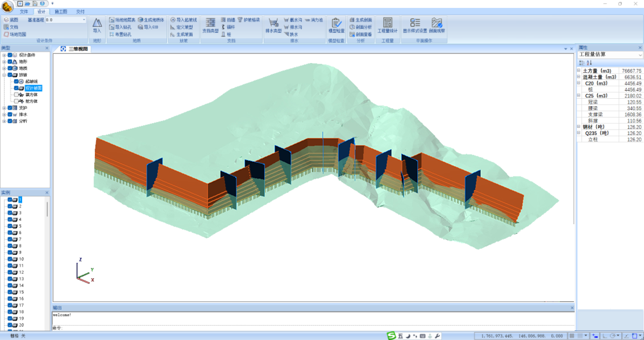Image resolution: width=644 pixels, height=340 pixels.
Task: Expand the 支护 tree node
Action: tap(4, 108)
